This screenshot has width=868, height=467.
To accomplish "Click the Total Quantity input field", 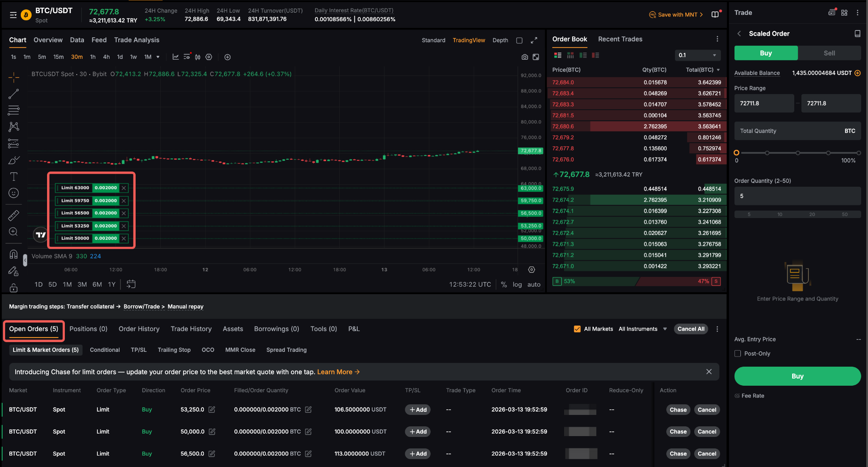I will tap(788, 131).
